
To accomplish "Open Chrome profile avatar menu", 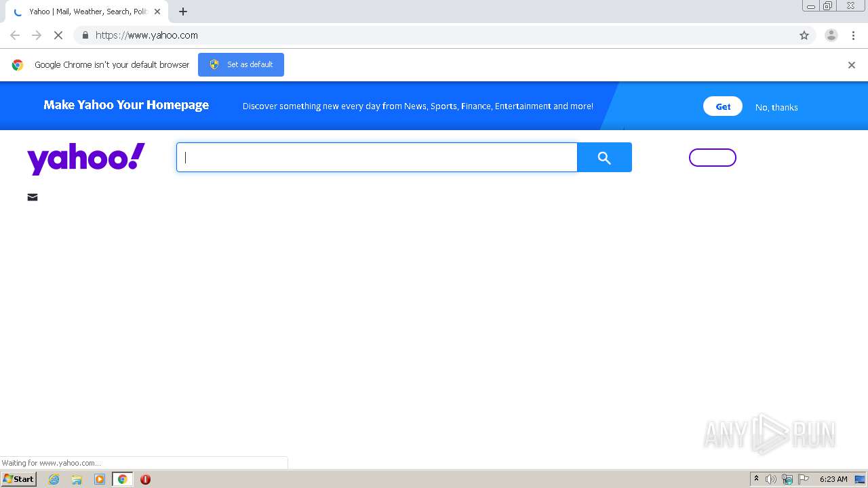I will 831,35.
